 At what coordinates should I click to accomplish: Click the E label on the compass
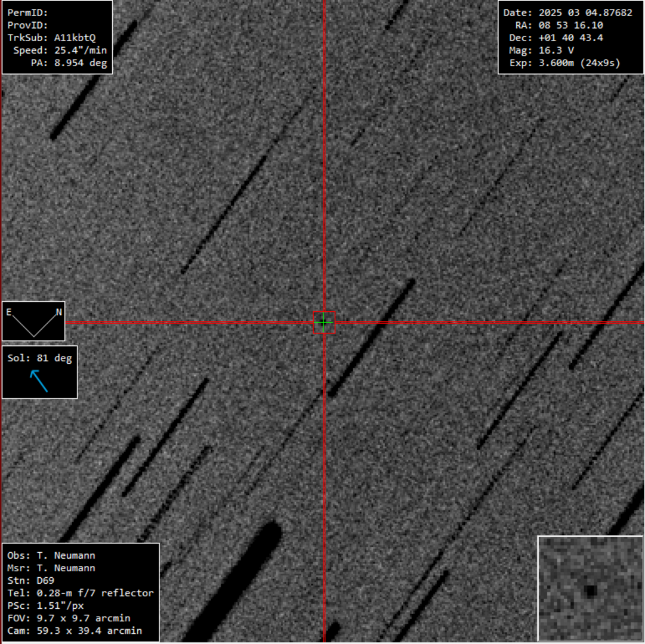pos(9,312)
